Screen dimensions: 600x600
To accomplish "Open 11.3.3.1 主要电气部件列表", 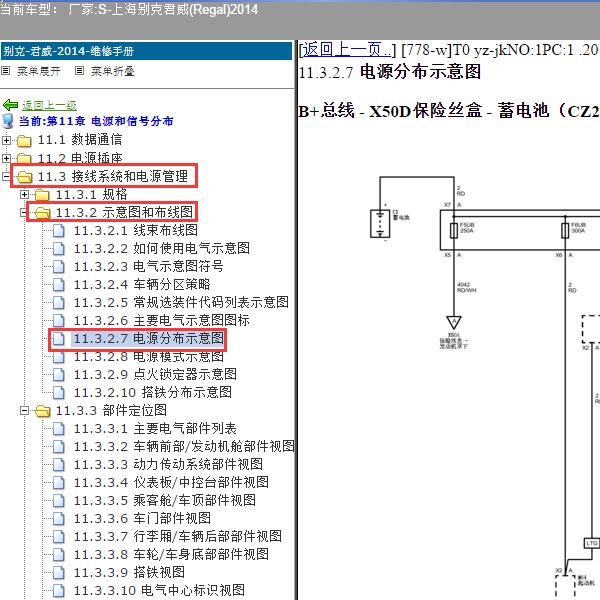I will tap(155, 429).
